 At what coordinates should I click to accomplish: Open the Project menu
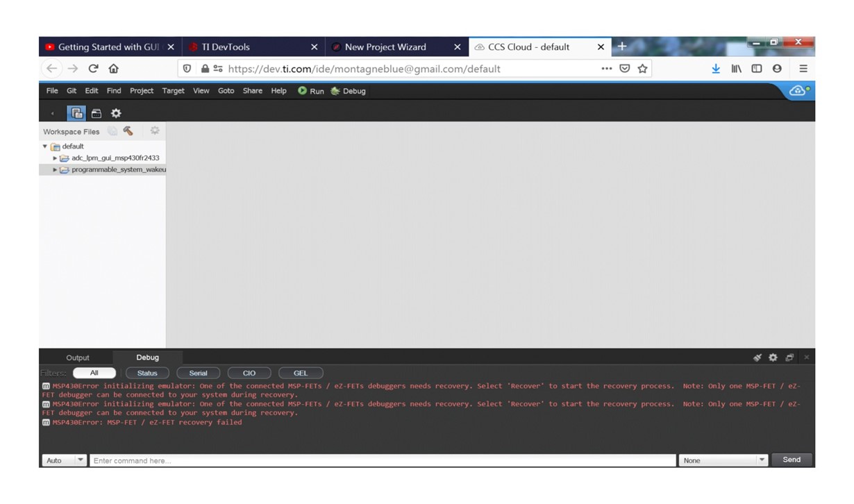(x=142, y=91)
